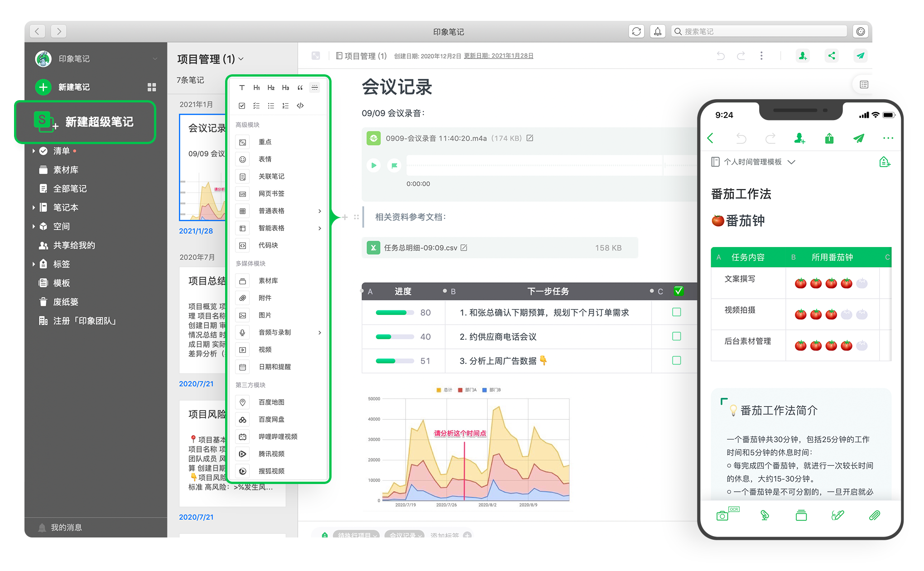Tap the OCR camera icon on phone

coord(727,514)
